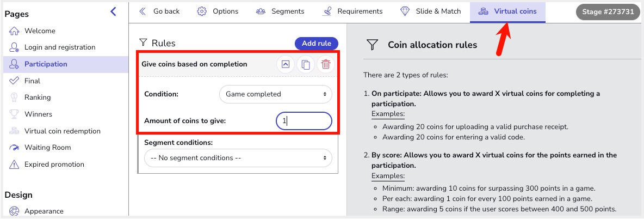Screen dimensions: 644x219
Task: Switch to the Segments tab
Action: tap(280, 11)
